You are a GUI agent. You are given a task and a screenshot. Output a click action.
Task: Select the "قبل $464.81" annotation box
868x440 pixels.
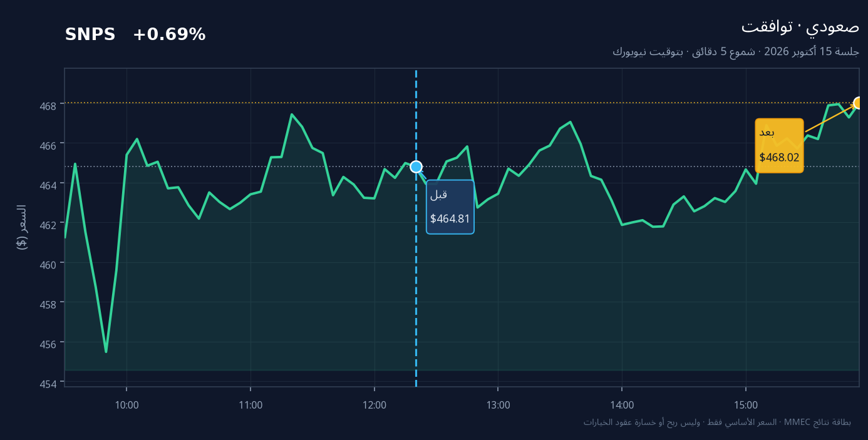click(450, 207)
